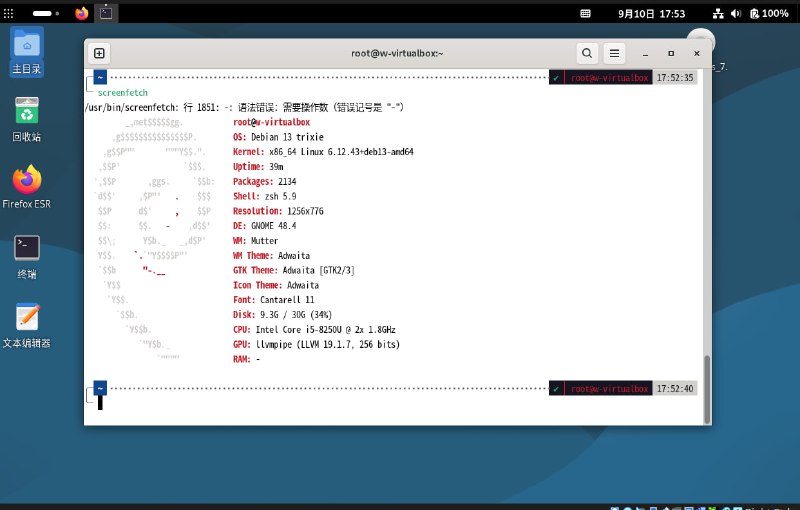Click the 17:52:35 prompt timestamp
This screenshot has height=510, width=800.
click(674, 78)
